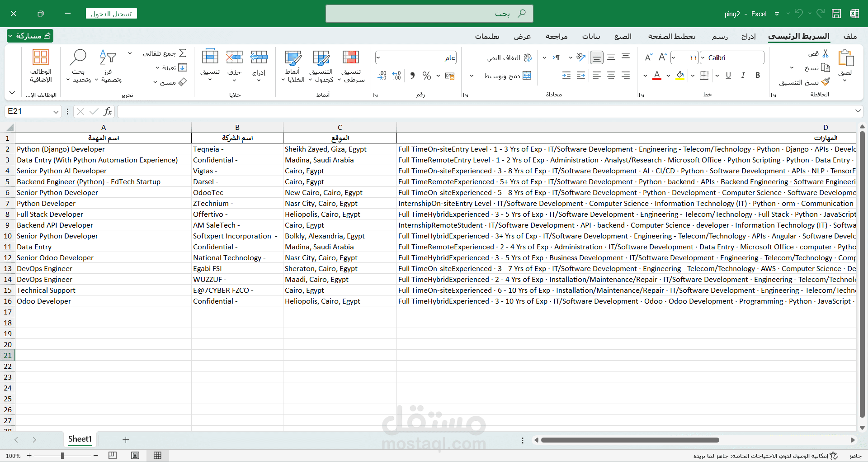The height and width of the screenshot is (462, 868).
Task: Click the Accounting Number Format icon
Action: [450, 76]
